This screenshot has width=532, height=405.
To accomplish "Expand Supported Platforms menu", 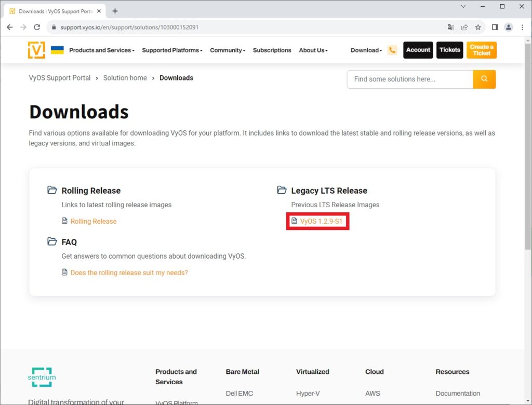I will (x=172, y=50).
